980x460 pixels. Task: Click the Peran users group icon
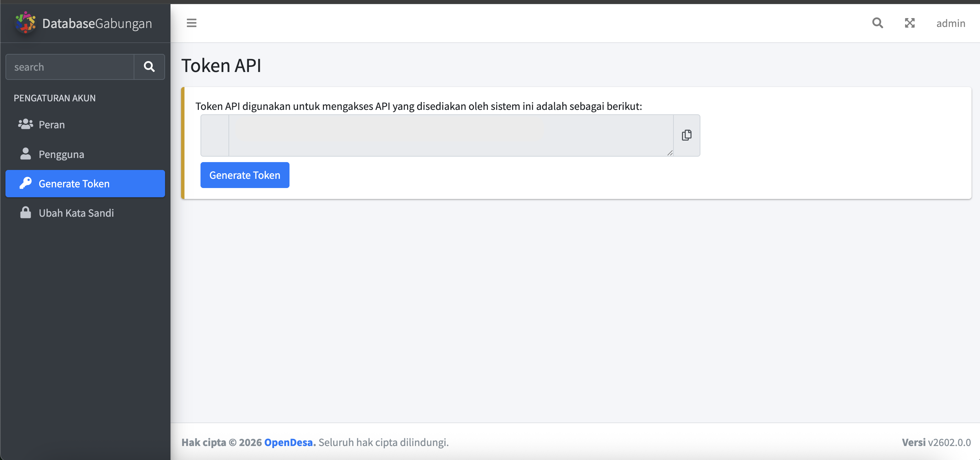[26, 125]
